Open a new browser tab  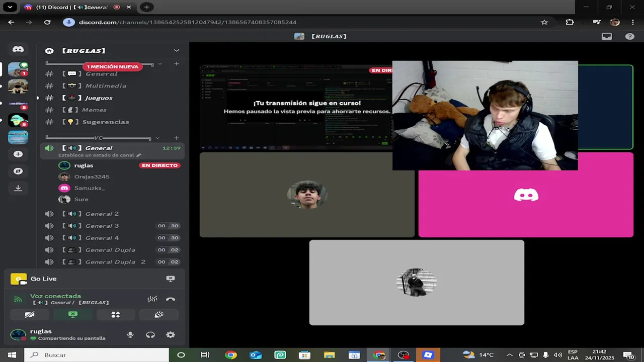(146, 7)
